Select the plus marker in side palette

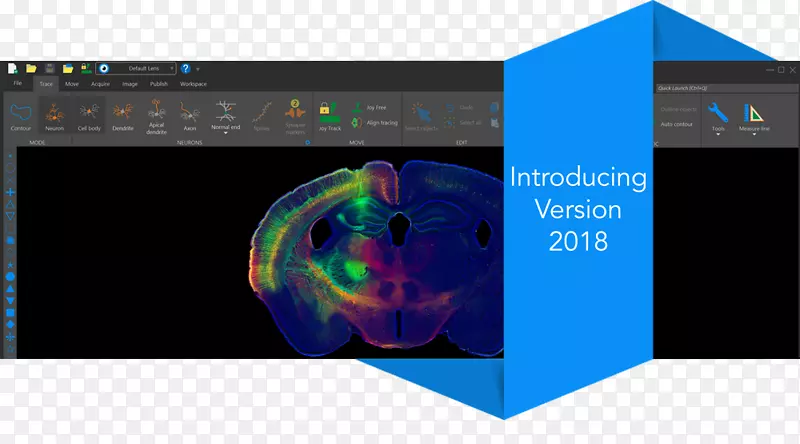[10, 192]
